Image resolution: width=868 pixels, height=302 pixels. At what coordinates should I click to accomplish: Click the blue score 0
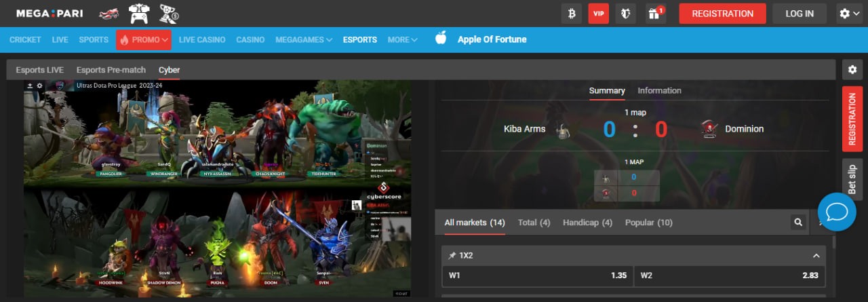click(x=609, y=129)
